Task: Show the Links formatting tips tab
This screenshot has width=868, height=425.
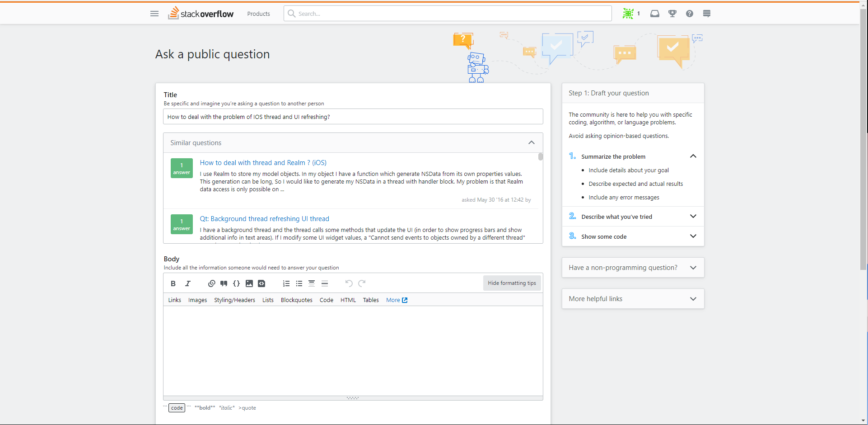Action: (175, 300)
